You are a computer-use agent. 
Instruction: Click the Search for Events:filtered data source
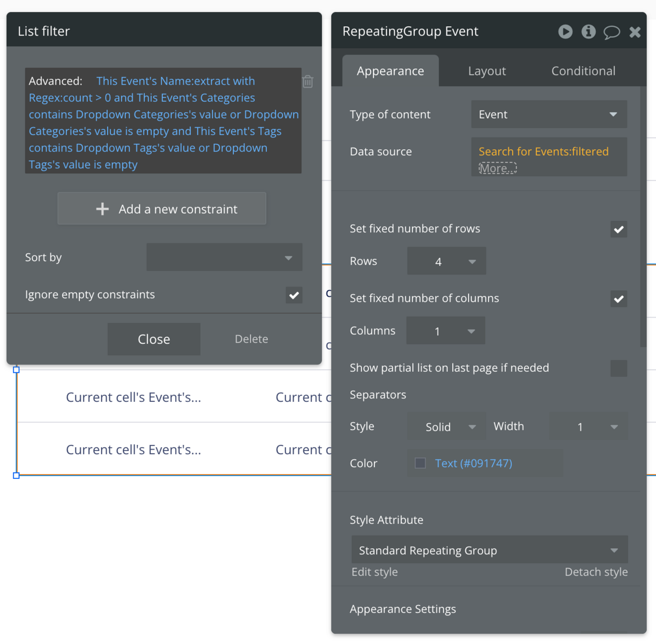click(x=543, y=151)
